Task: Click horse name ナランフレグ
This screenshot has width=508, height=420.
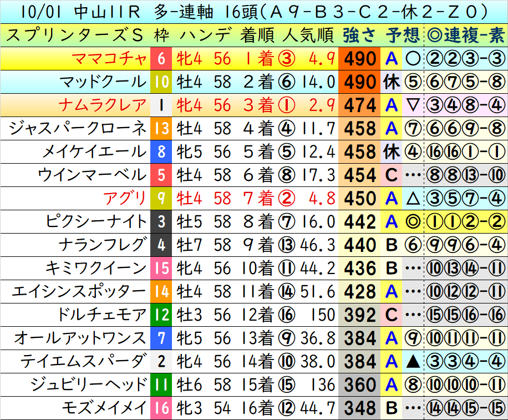Action: (103, 245)
